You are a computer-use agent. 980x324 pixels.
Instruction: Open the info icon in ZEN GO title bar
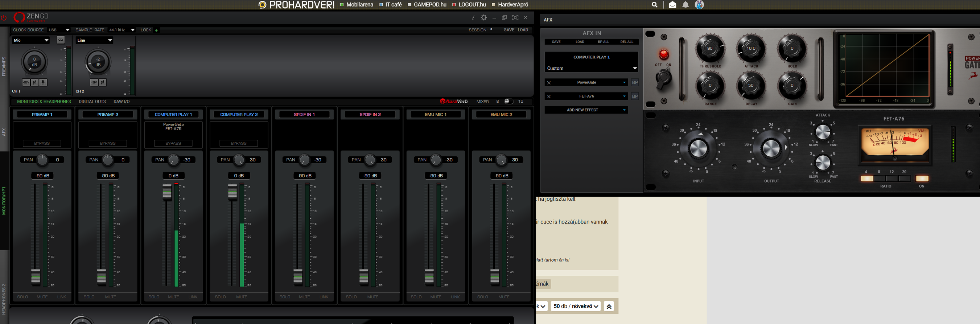pyautogui.click(x=473, y=17)
